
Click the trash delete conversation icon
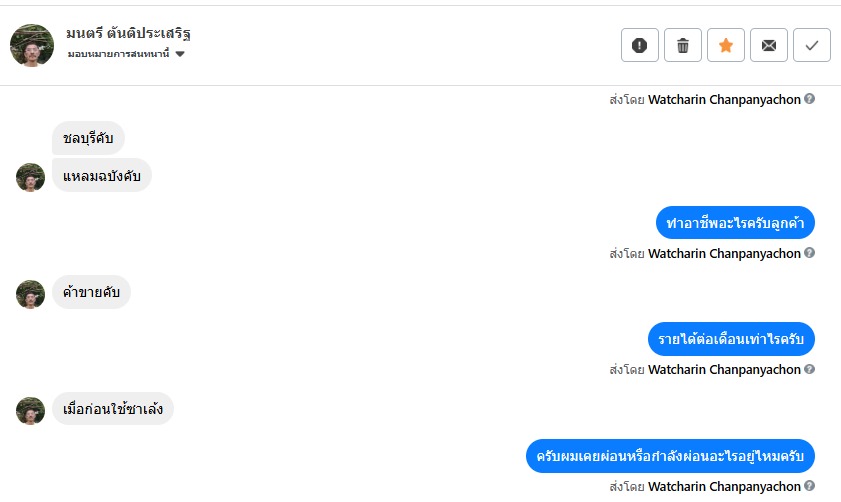click(683, 45)
